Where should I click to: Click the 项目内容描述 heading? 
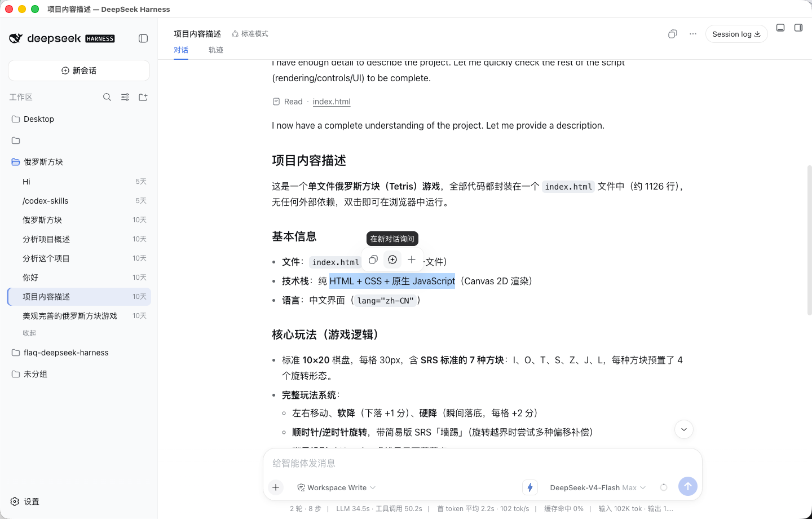point(309,161)
